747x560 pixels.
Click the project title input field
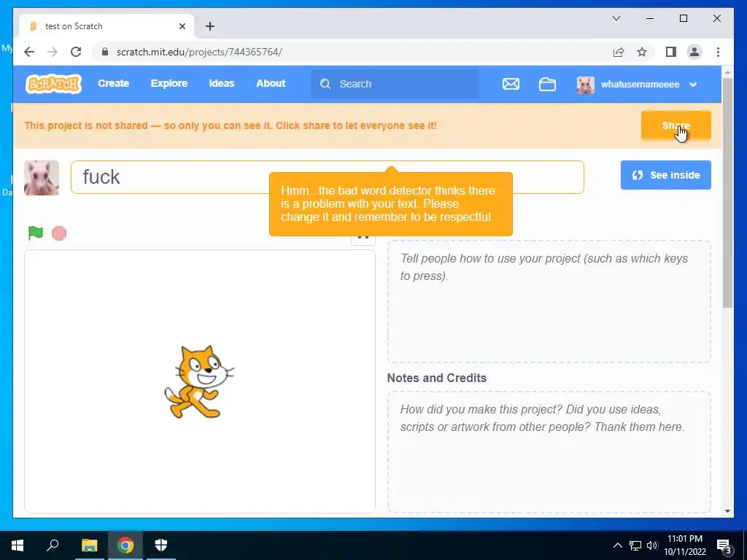tap(328, 177)
